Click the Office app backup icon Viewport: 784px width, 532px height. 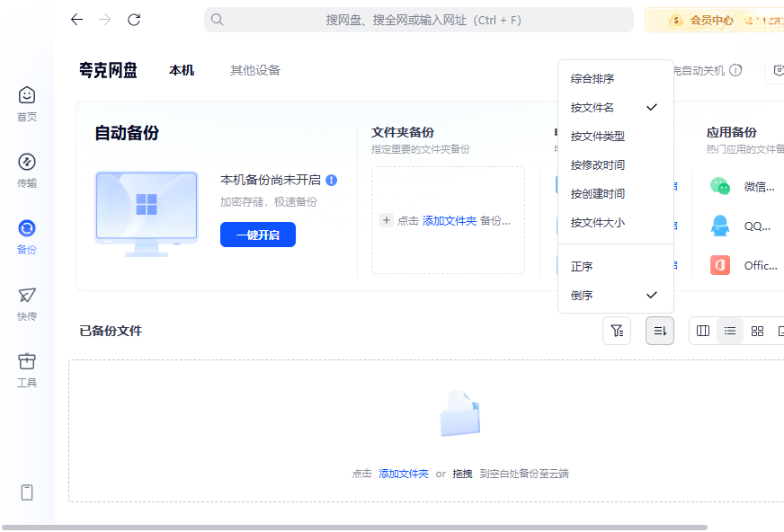720,265
